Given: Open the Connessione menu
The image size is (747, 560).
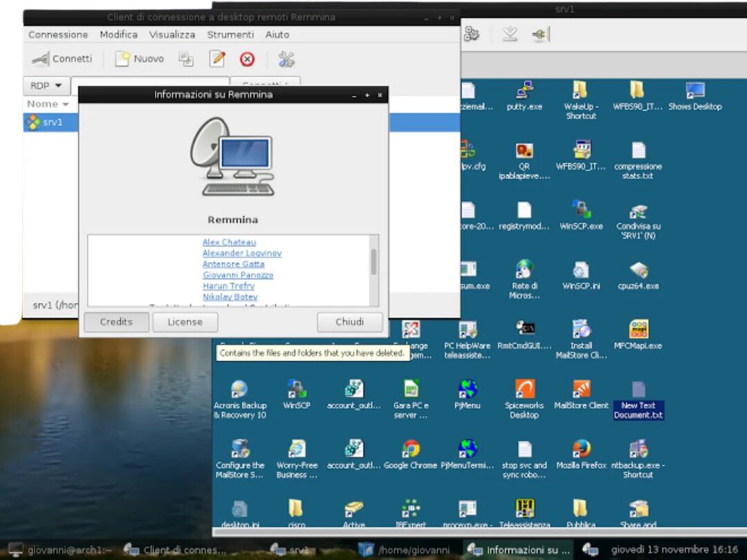Looking at the screenshot, I should point(58,35).
